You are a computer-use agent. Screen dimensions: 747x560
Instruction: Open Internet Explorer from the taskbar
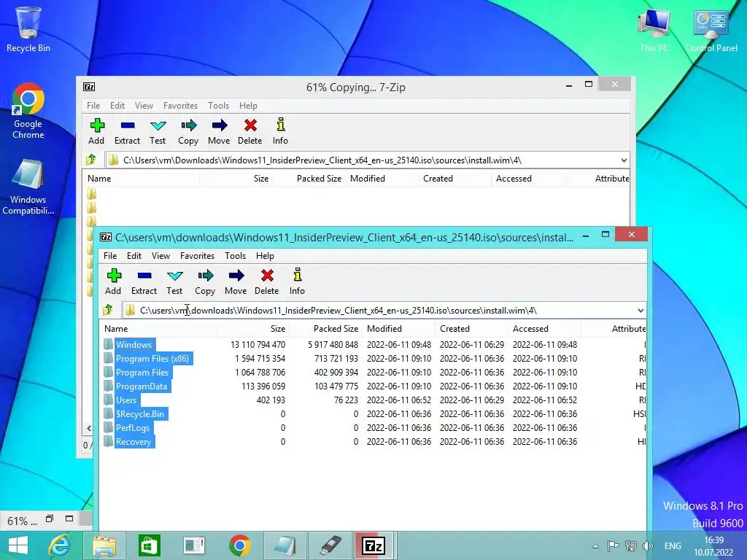(60, 545)
